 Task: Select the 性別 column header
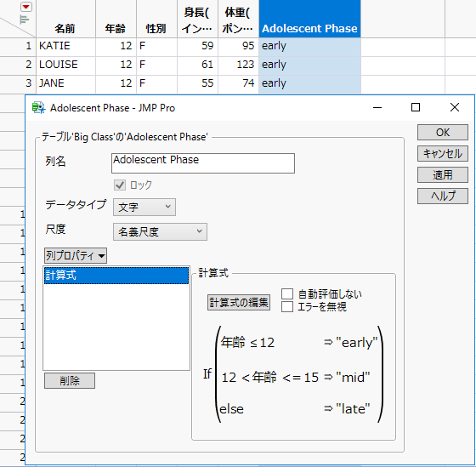[x=156, y=19]
